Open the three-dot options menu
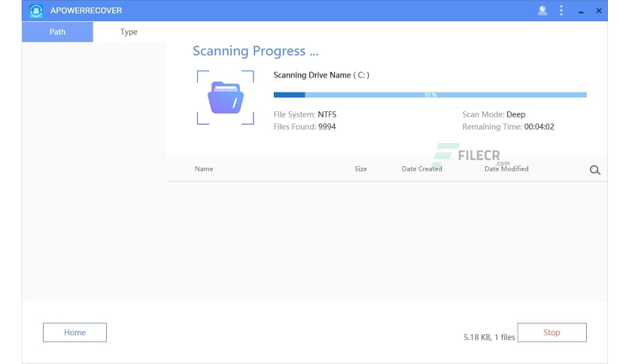 561,11
